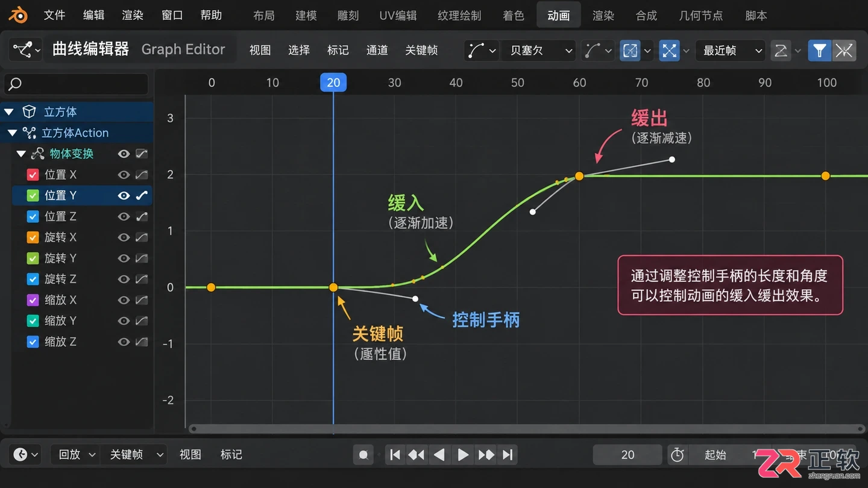Click the wrench icon on 位置 Y row
This screenshot has height=488, width=868.
[x=142, y=195]
